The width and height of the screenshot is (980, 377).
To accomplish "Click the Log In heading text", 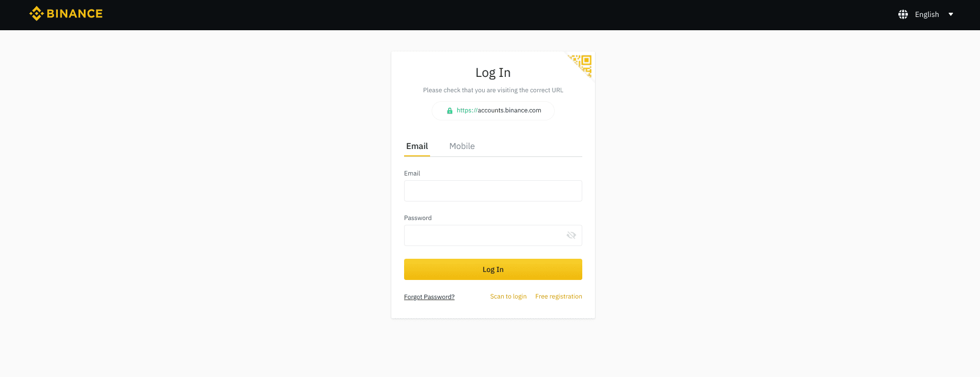I will 493,73.
